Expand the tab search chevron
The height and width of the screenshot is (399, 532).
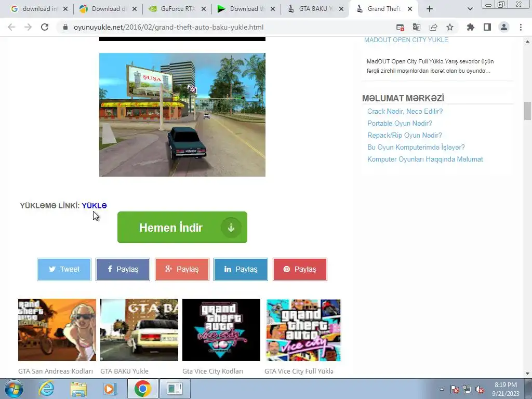(x=470, y=9)
